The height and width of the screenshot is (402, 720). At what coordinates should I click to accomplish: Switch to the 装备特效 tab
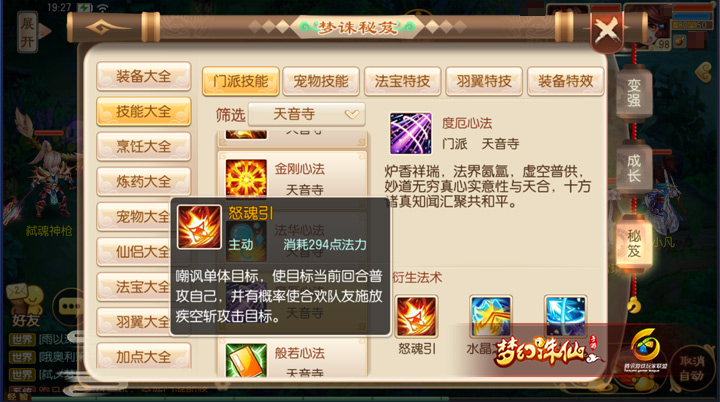click(565, 81)
